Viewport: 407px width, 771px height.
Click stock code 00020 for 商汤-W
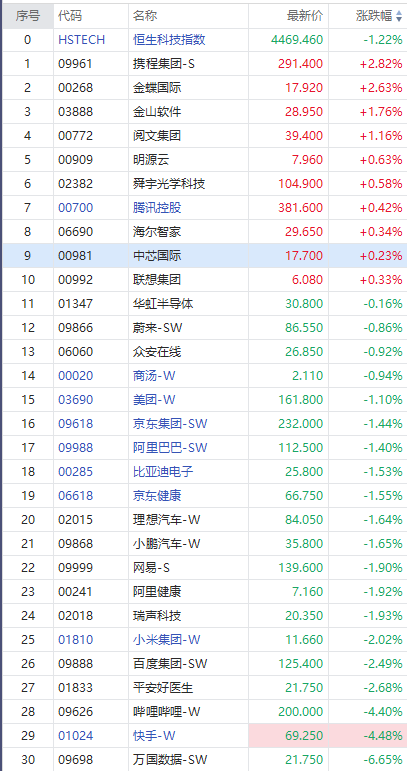[75, 376]
